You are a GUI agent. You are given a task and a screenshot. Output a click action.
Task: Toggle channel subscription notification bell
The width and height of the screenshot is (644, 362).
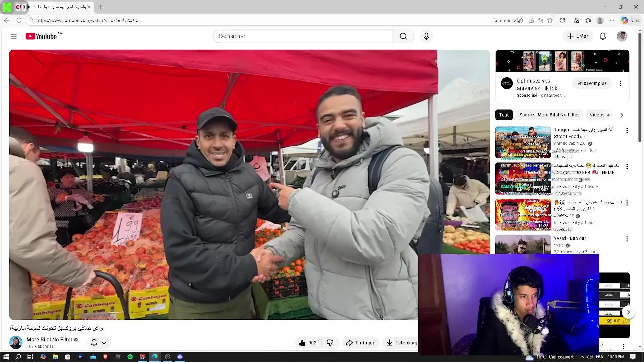pyautogui.click(x=94, y=343)
